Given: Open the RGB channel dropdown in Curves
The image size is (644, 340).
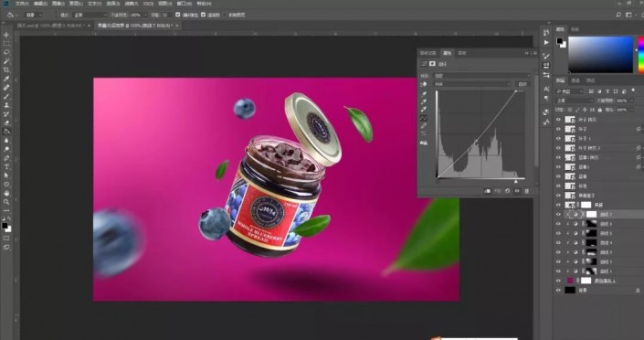Looking at the screenshot, I should coord(472,84).
